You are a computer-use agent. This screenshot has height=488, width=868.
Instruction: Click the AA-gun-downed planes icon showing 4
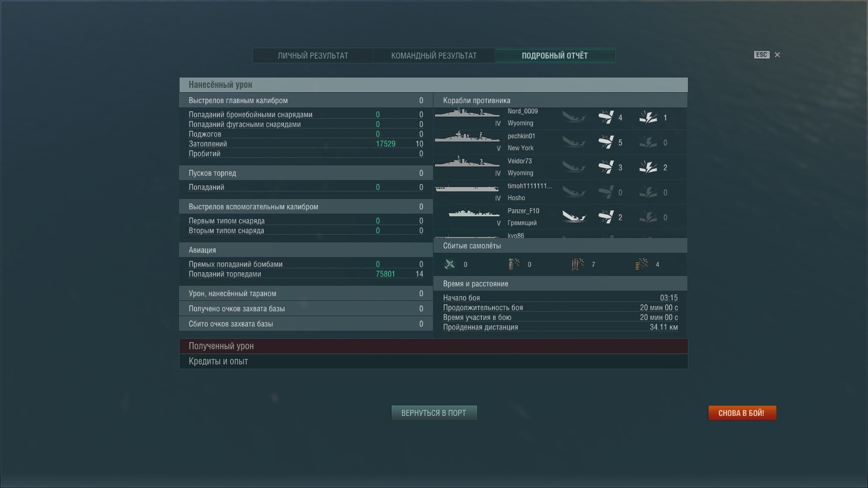click(x=641, y=264)
